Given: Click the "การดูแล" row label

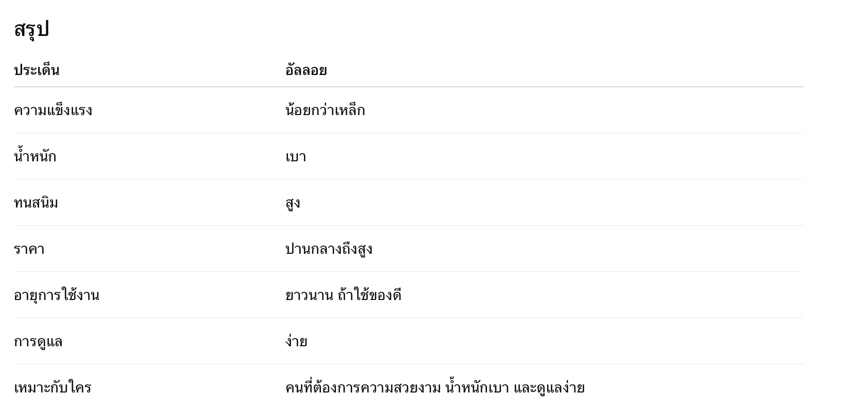Looking at the screenshot, I should point(38,342).
